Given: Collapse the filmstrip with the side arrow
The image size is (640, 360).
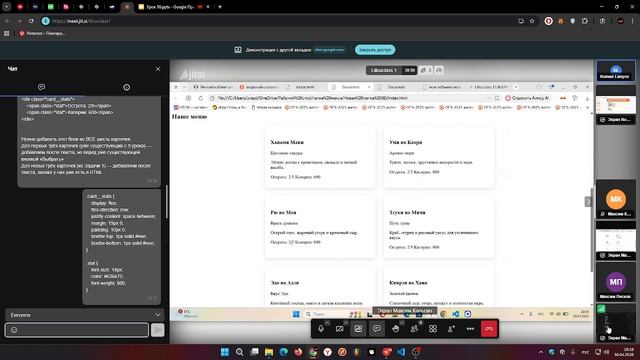Looking at the screenshot, I should tap(588, 202).
